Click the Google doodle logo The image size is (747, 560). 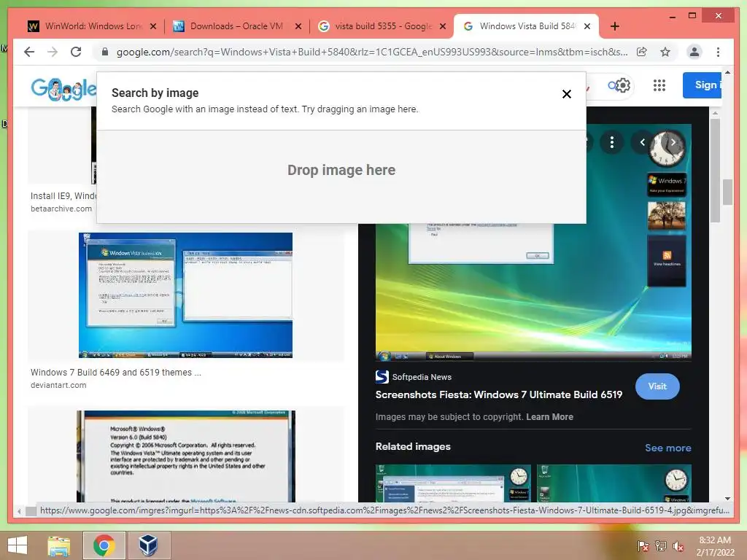63,88
